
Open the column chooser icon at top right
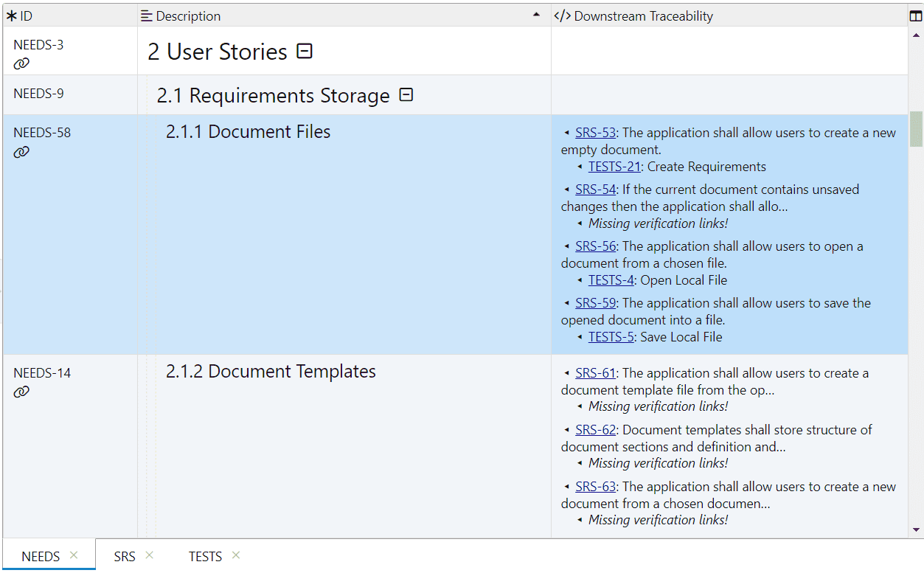point(916,15)
